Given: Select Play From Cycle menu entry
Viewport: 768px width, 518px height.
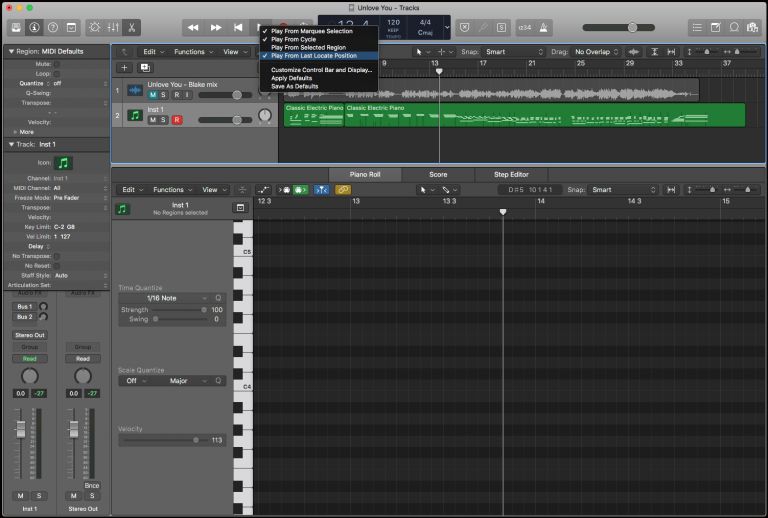Looking at the screenshot, I should [319, 39].
